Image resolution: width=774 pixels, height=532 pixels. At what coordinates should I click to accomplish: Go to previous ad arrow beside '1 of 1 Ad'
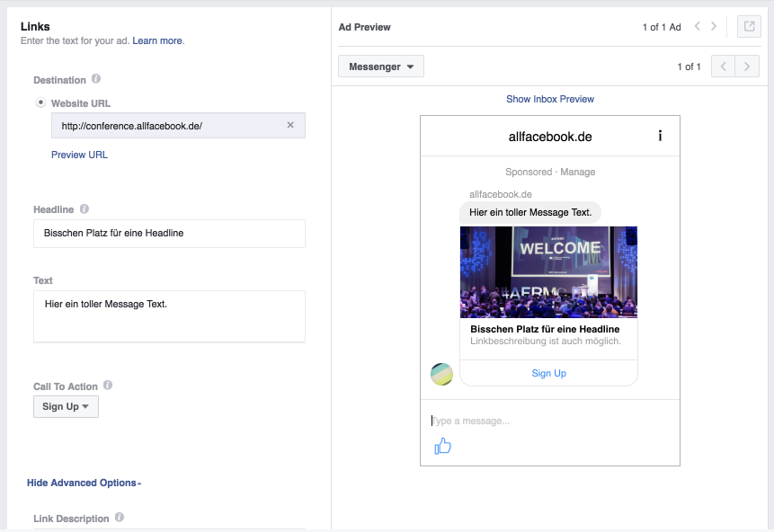pos(697,27)
